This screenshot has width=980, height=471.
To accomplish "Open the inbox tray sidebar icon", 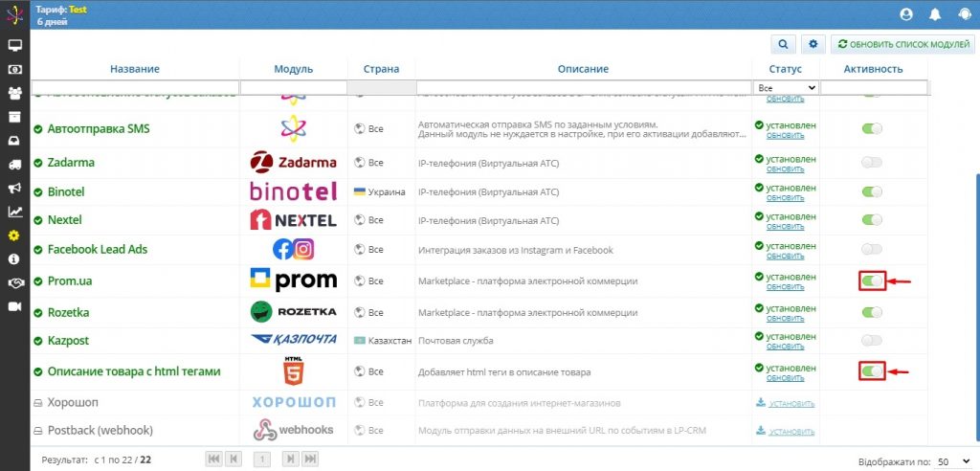I will tap(14, 141).
